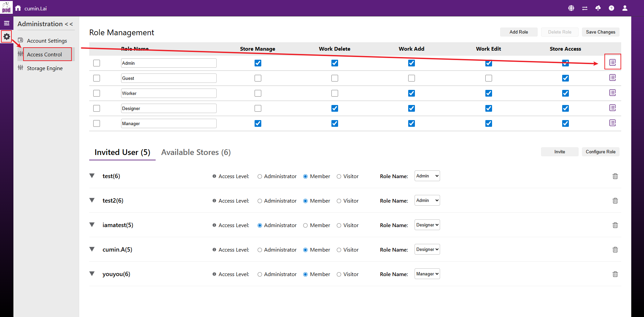Open the user profile icon

tap(625, 8)
